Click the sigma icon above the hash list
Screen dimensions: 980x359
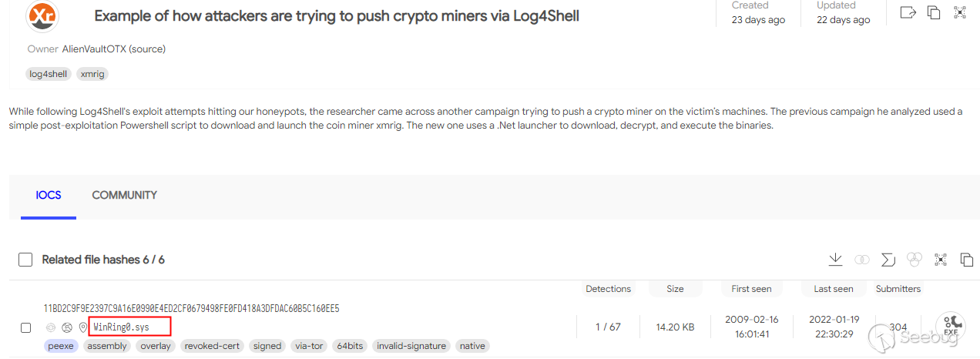pos(888,260)
